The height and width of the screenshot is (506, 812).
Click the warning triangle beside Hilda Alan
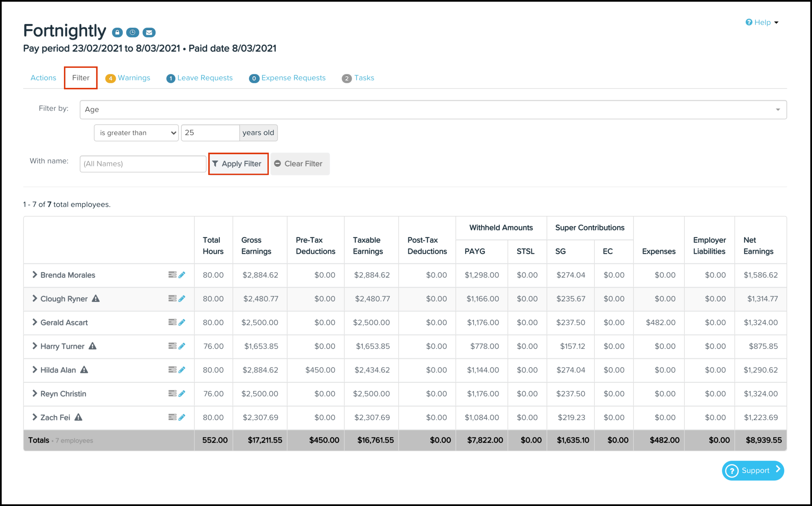coord(84,370)
